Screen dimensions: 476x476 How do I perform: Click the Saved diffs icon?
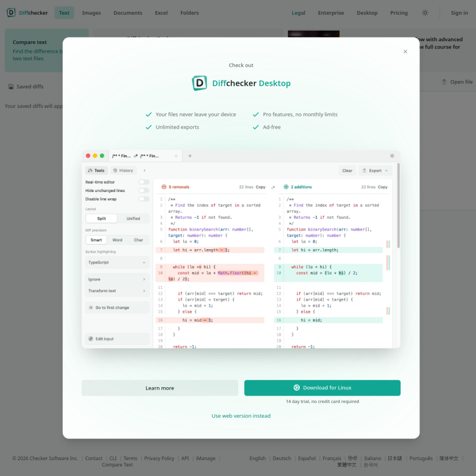tap(11, 87)
